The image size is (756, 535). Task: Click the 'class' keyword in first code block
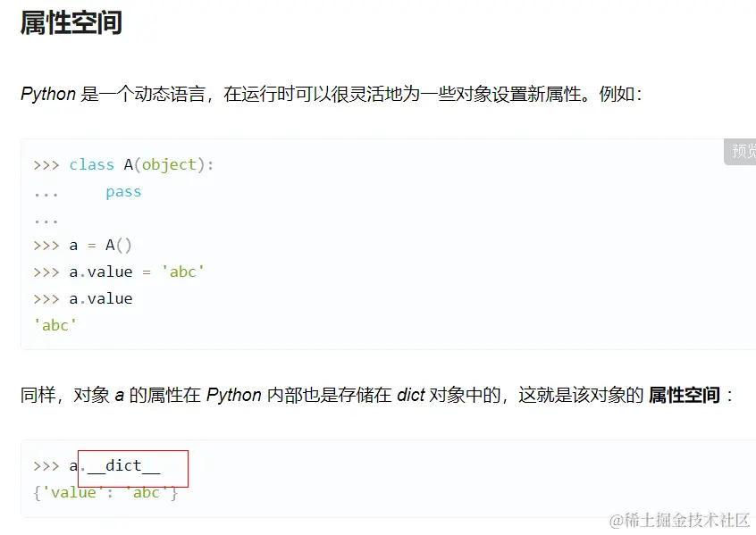click(91, 164)
